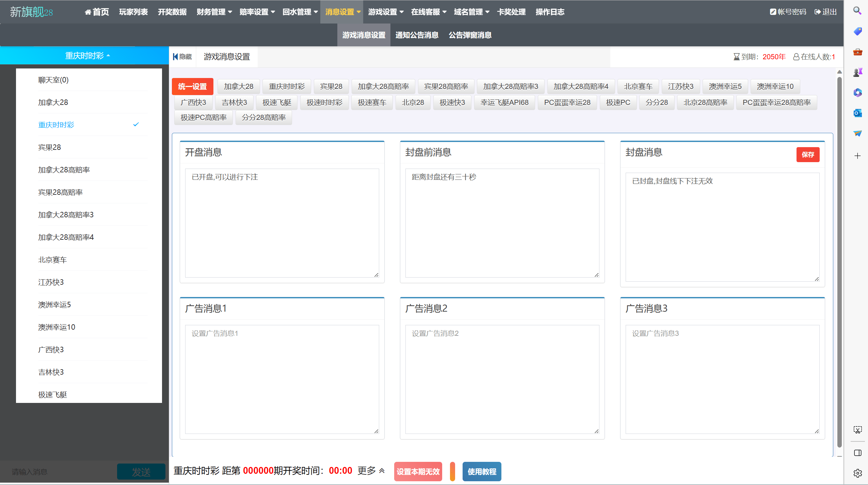The width and height of the screenshot is (868, 485).
Task: Open the blue tag shopping sidebar icon
Action: [857, 31]
